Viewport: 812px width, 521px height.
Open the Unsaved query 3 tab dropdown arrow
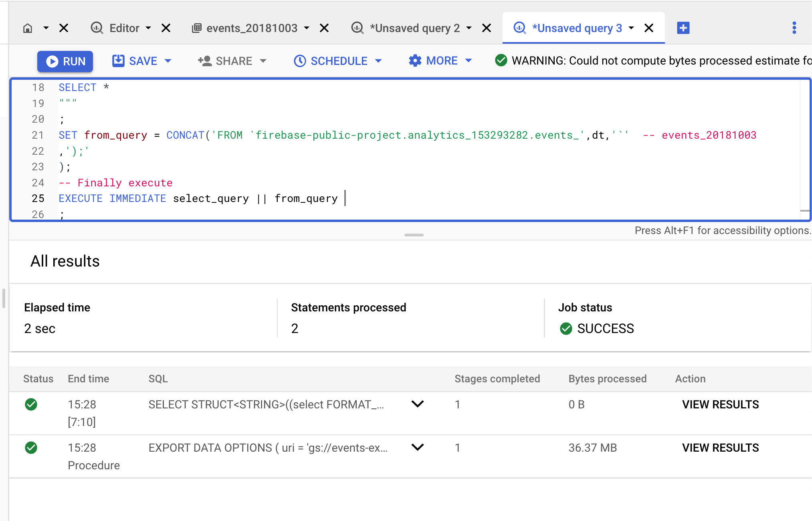point(631,28)
